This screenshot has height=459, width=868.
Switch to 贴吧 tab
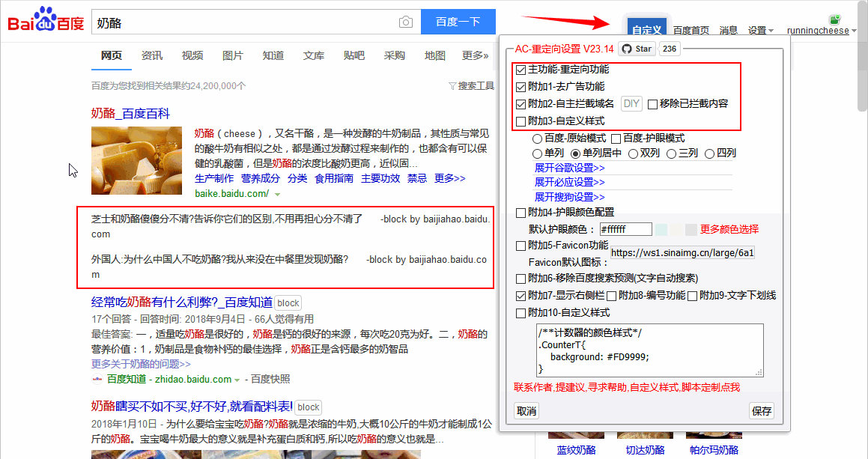pos(353,56)
